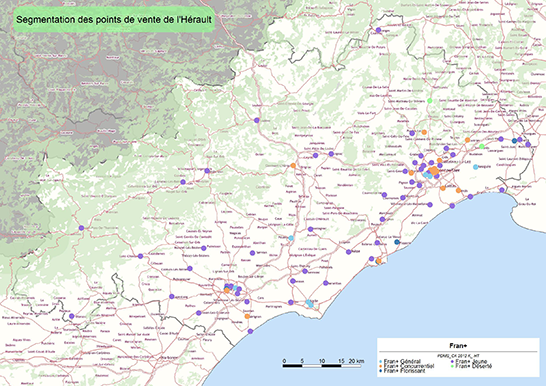Select the Fran+ Déserté green legend dot
Image resolution: width=546 pixels, height=386 pixels.
(x=452, y=366)
